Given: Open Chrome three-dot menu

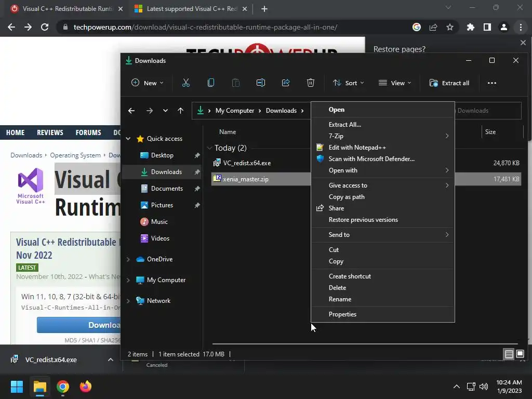Looking at the screenshot, I should click(x=521, y=27).
